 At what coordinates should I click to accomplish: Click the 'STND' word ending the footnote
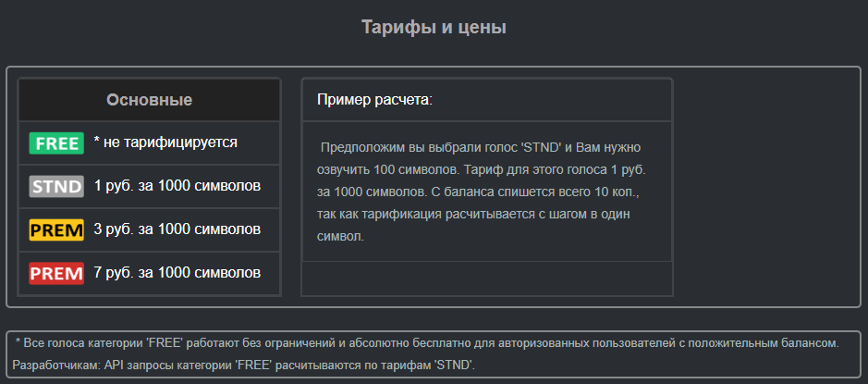pos(453,365)
